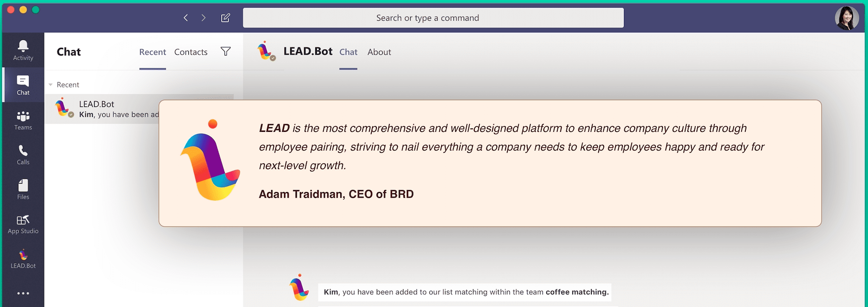Select Chat in the left sidebar
The width and height of the screenshot is (868, 307).
tap(23, 85)
